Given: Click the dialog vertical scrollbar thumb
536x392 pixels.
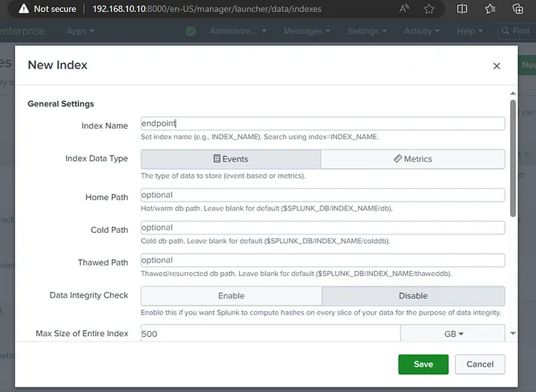Looking at the screenshot, I should (x=513, y=158).
